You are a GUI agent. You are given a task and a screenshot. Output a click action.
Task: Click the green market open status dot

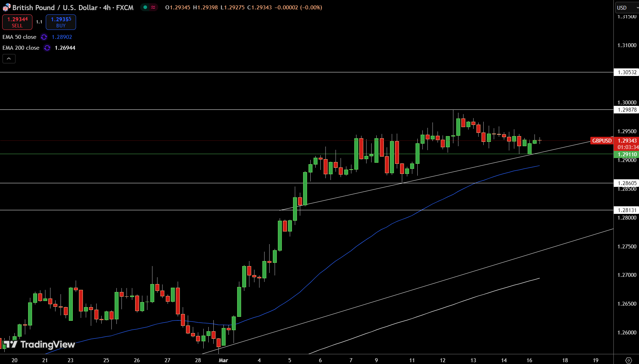click(x=145, y=7)
